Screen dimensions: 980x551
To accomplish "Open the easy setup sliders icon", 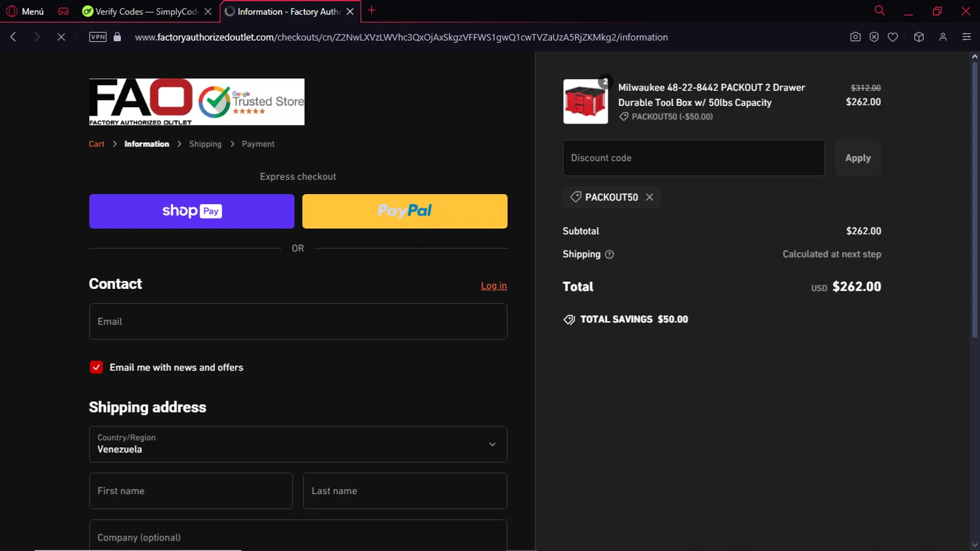I will pyautogui.click(x=966, y=37).
